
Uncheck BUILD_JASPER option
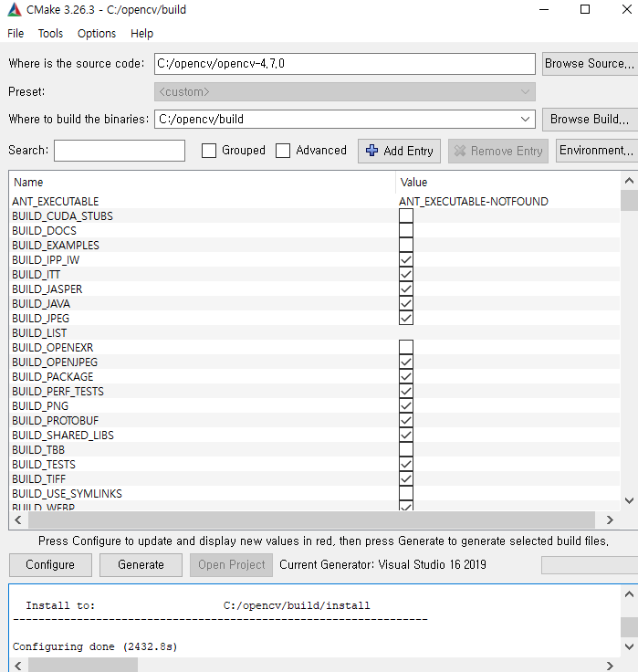tap(406, 289)
